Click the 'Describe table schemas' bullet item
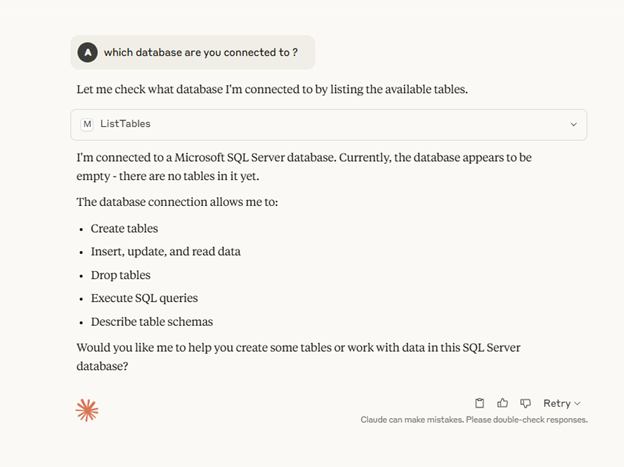 tap(152, 322)
